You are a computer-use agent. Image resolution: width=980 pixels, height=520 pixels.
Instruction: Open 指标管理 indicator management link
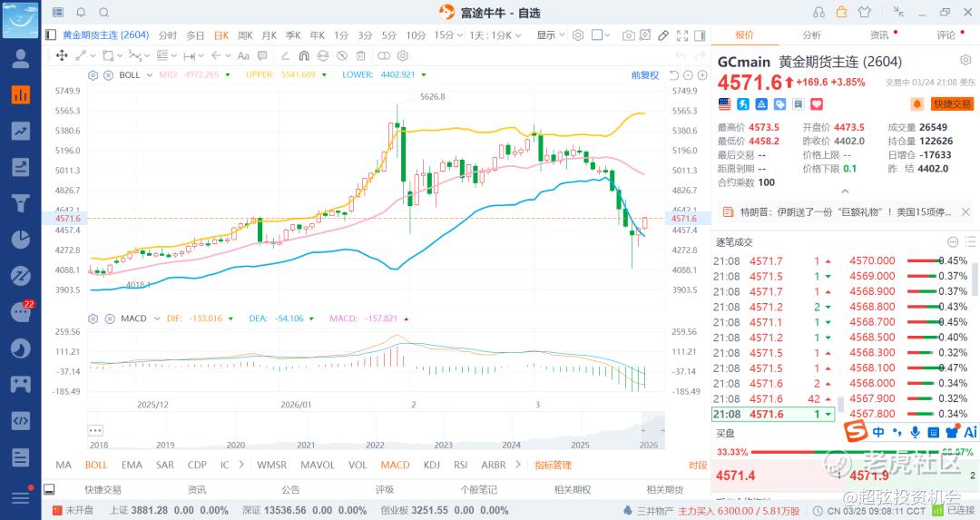tap(553, 465)
